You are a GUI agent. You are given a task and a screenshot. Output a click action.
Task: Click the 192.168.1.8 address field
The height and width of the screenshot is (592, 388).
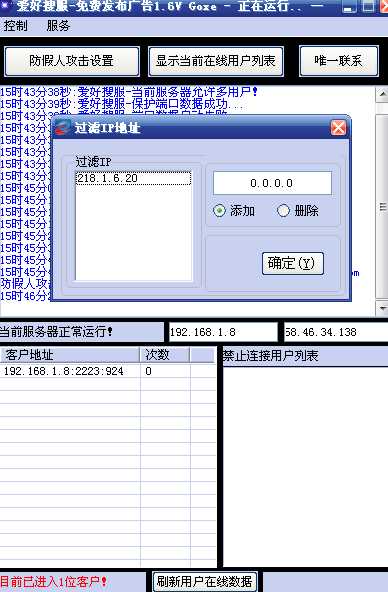coord(223,332)
